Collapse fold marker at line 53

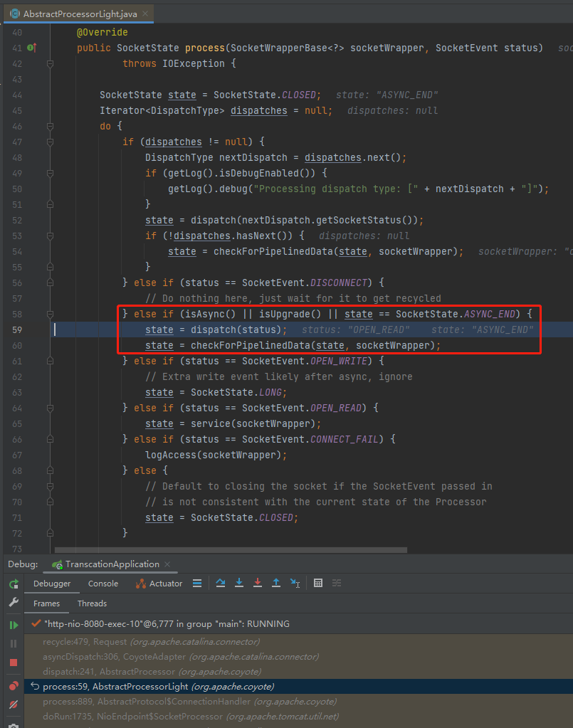tap(50, 236)
